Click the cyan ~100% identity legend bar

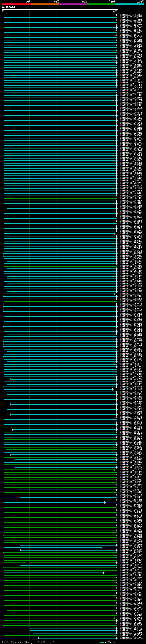130,4
